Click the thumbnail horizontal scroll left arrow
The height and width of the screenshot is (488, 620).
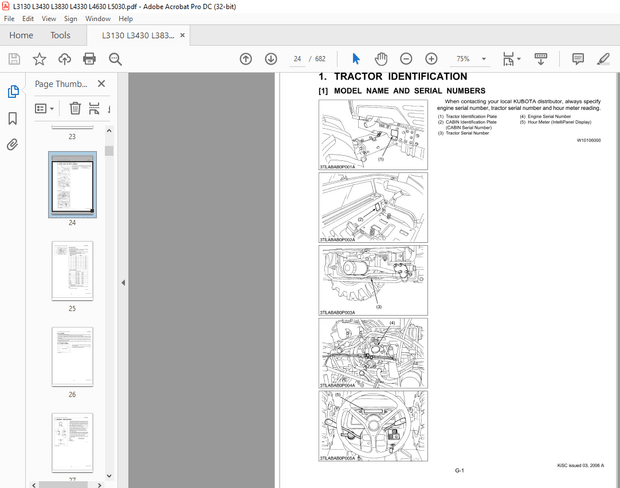tap(34, 485)
